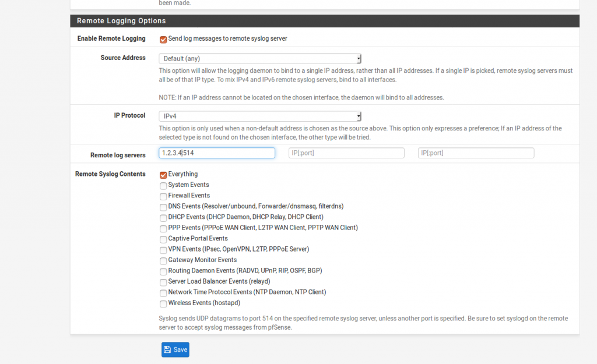Enable DHCP Events checkbox
This screenshot has height=364, width=597.
tap(163, 218)
